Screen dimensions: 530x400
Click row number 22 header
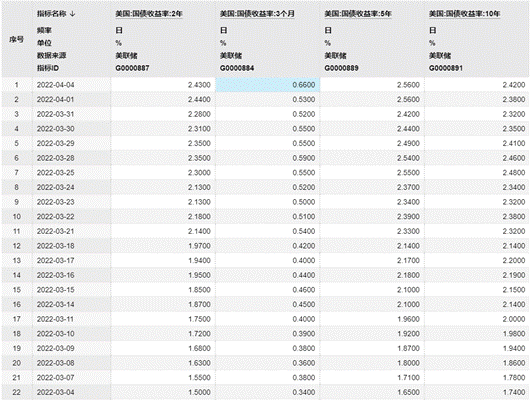(x=17, y=392)
